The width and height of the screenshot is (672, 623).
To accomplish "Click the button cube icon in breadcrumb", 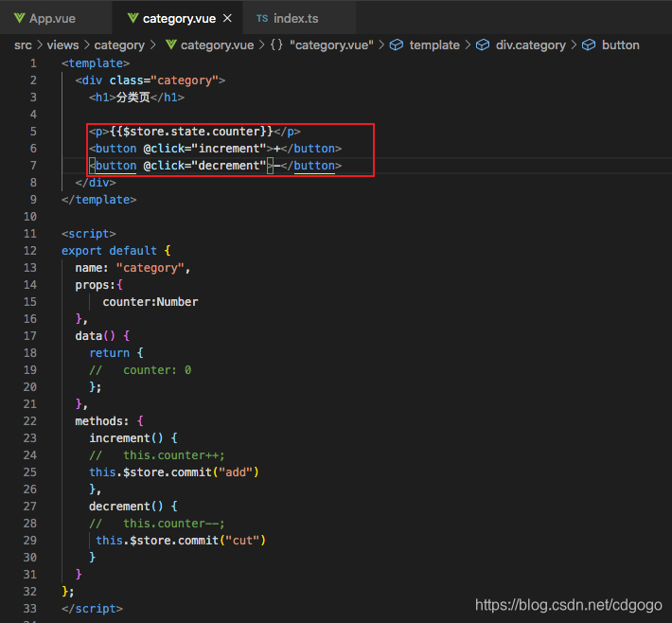I will click(x=589, y=44).
